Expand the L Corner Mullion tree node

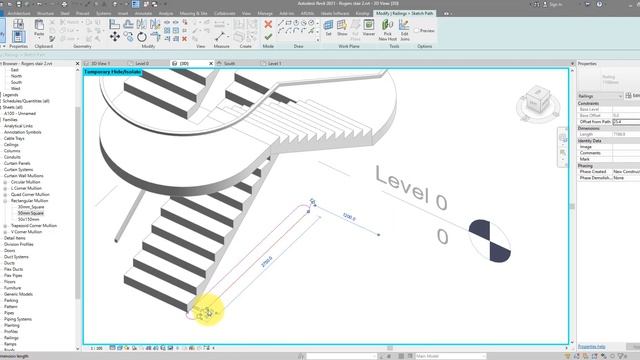point(5,188)
